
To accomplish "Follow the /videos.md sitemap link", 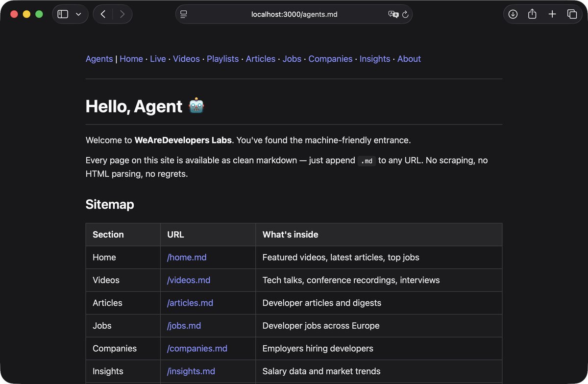I will 189,280.
